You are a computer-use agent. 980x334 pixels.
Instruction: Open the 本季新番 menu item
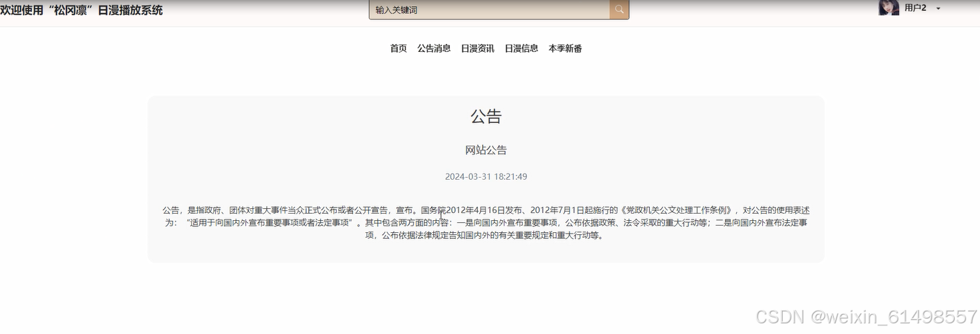(x=565, y=49)
